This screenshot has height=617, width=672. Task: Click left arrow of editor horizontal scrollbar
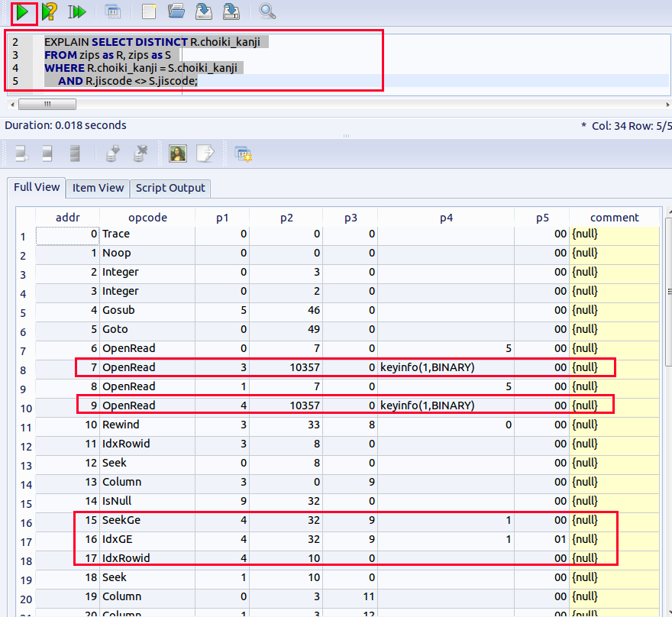coord(12,104)
